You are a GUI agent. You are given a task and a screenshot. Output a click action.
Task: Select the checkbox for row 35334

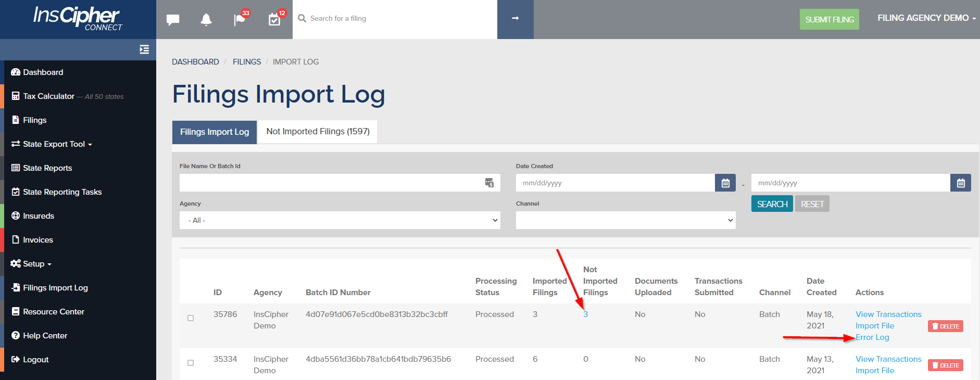191,363
